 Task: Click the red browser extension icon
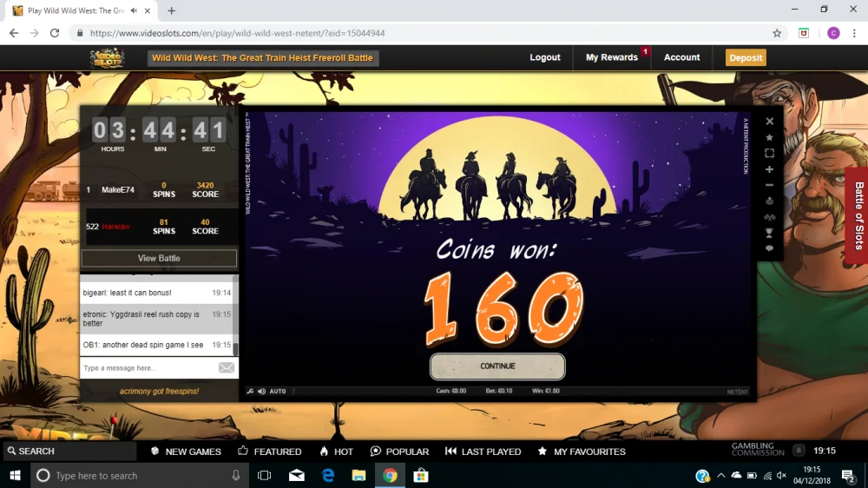coord(804,33)
